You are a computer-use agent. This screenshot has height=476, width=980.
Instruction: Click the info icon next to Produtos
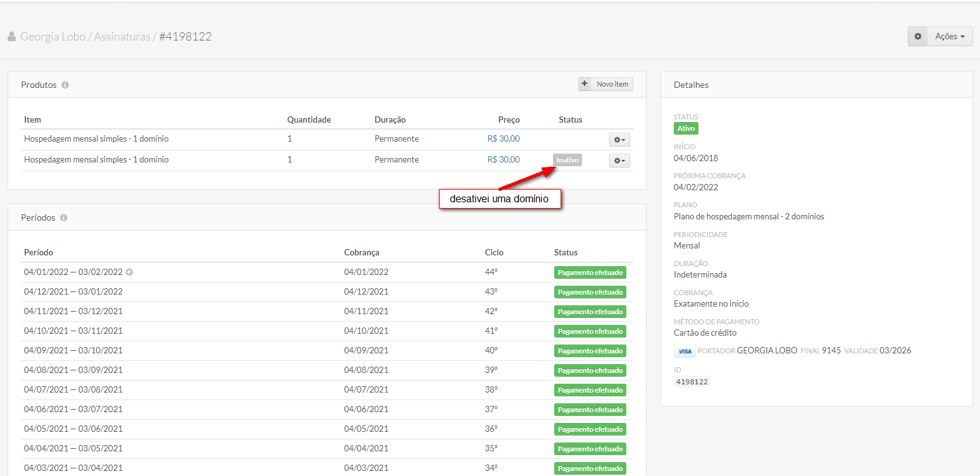click(65, 85)
